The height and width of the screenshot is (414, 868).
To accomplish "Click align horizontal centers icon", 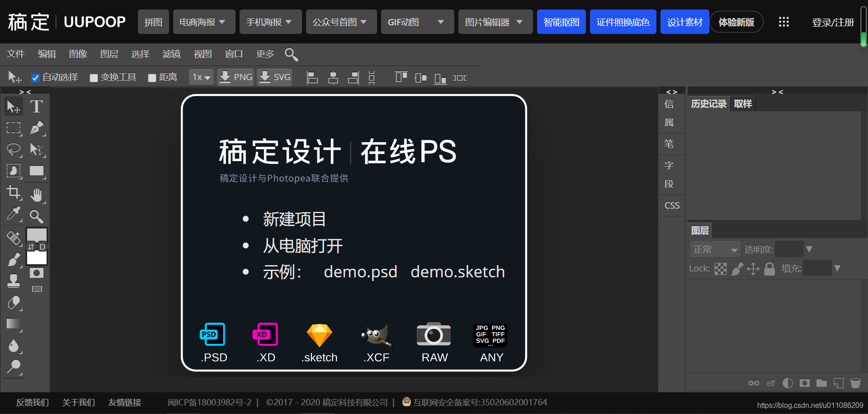I will coord(333,78).
